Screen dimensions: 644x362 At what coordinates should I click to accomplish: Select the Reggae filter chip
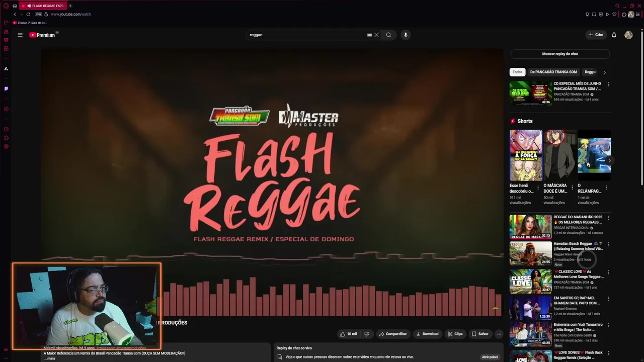point(591,72)
